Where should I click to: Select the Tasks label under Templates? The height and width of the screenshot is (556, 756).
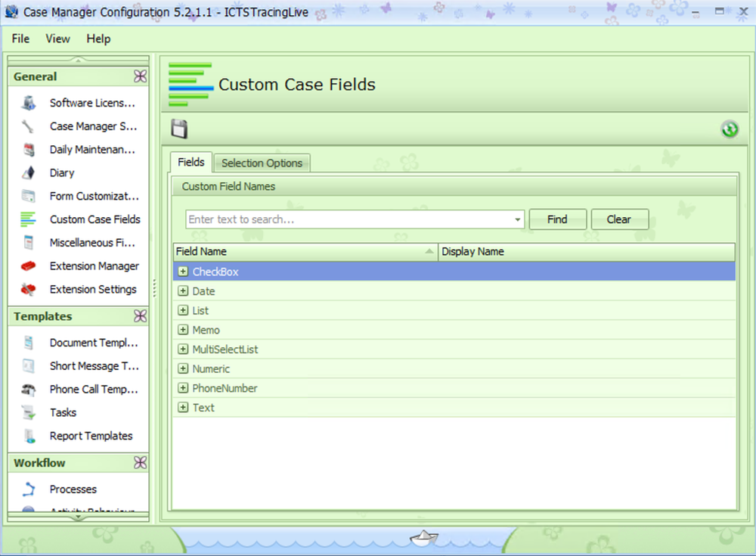click(64, 413)
